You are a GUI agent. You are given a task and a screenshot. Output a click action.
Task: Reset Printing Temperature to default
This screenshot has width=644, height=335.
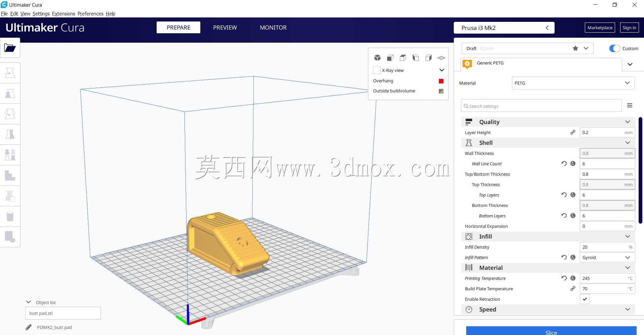564,278
